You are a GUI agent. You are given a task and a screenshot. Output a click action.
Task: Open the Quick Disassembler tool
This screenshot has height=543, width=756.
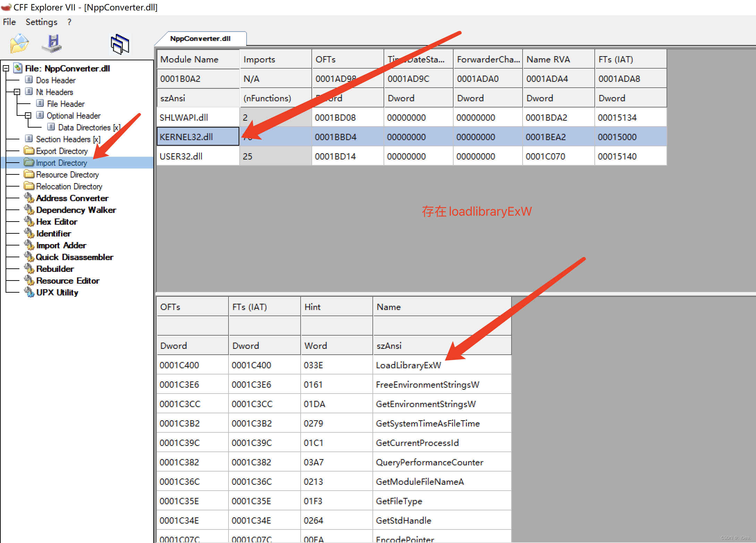[75, 257]
